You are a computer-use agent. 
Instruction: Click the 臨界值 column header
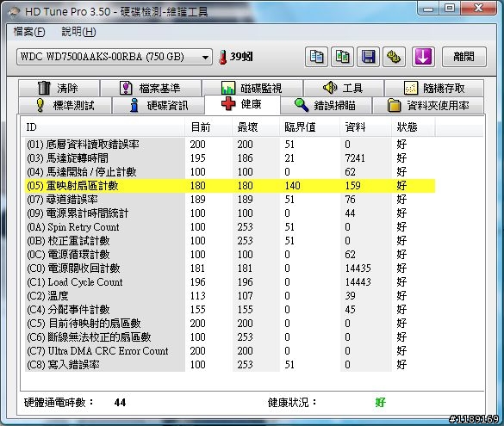(x=309, y=127)
